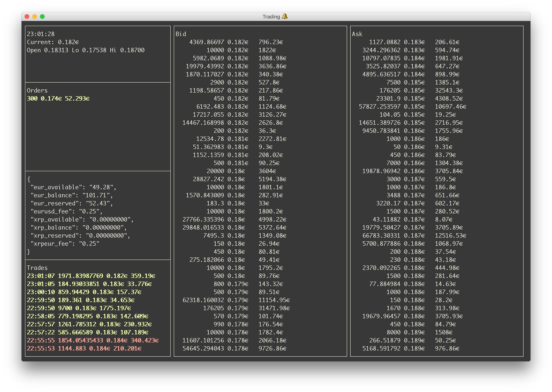Click the "eurusd_fee": "0.25" line
This screenshot has height=392, width=552.
(66, 211)
